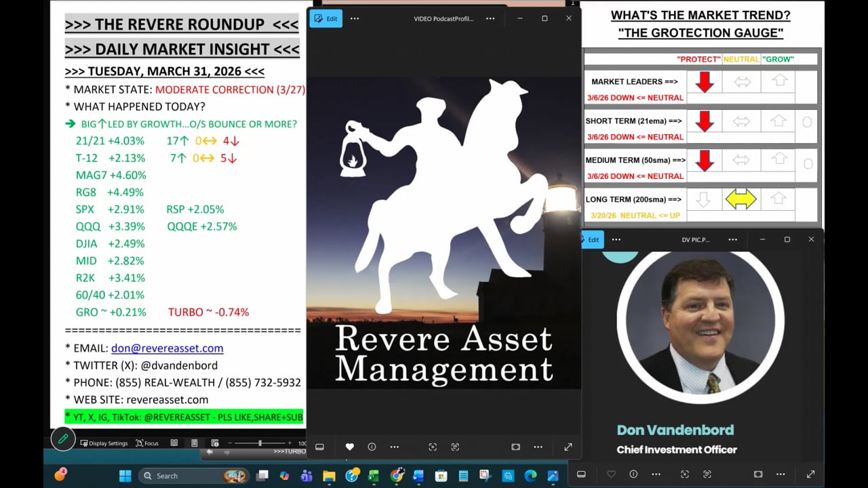Open the more options menu next to info in the DV PIC window

[656, 474]
